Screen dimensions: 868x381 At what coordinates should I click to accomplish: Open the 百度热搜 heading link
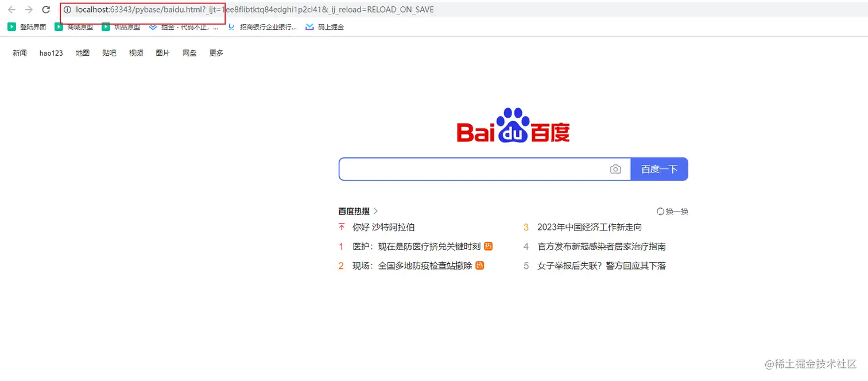[354, 211]
